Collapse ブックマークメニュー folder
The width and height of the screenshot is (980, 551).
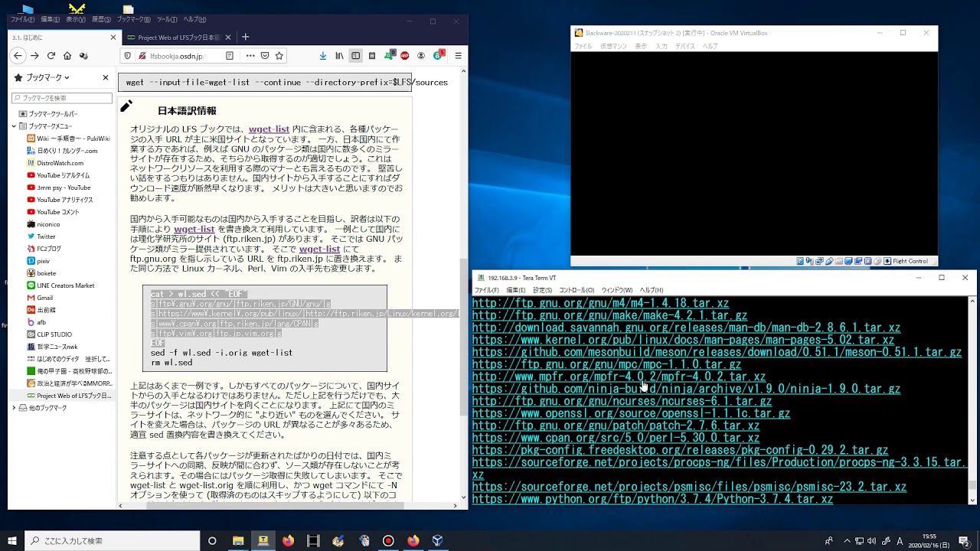pos(14,126)
